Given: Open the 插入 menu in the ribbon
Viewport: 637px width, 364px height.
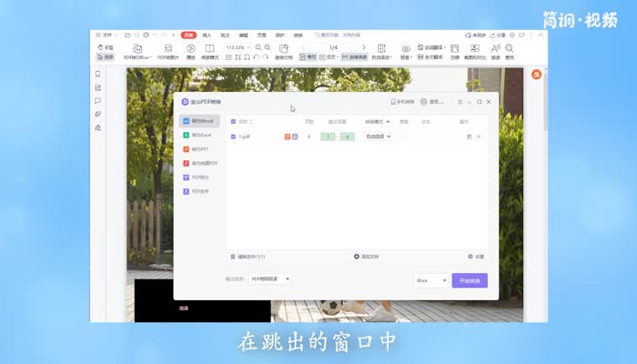Looking at the screenshot, I should 207,35.
